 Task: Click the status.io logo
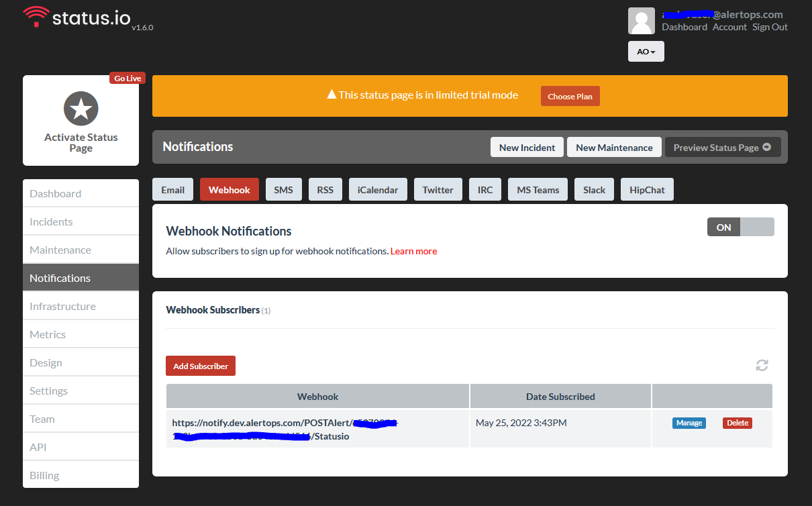pyautogui.click(x=77, y=17)
